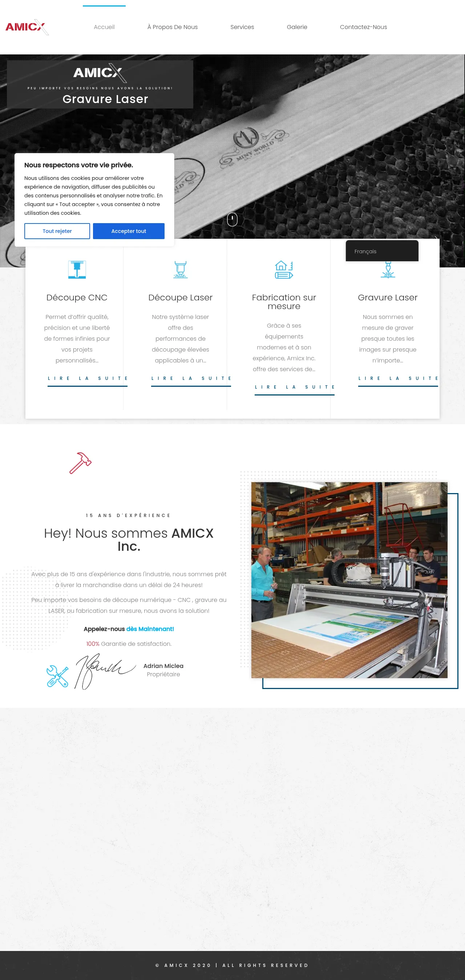Open the Contactez-Nous page

(363, 27)
